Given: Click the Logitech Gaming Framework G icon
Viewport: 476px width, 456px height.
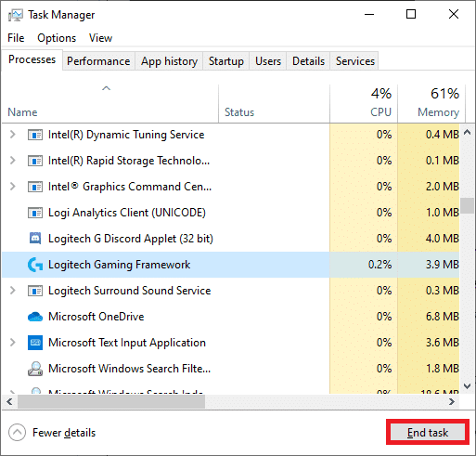Looking at the screenshot, I should tap(35, 265).
